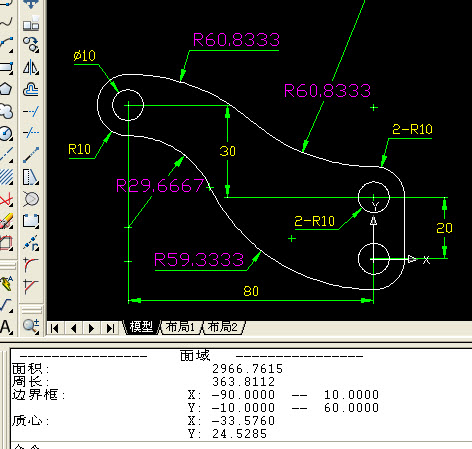
Task: Jump to first layout tab arrow
Action: coord(55,329)
